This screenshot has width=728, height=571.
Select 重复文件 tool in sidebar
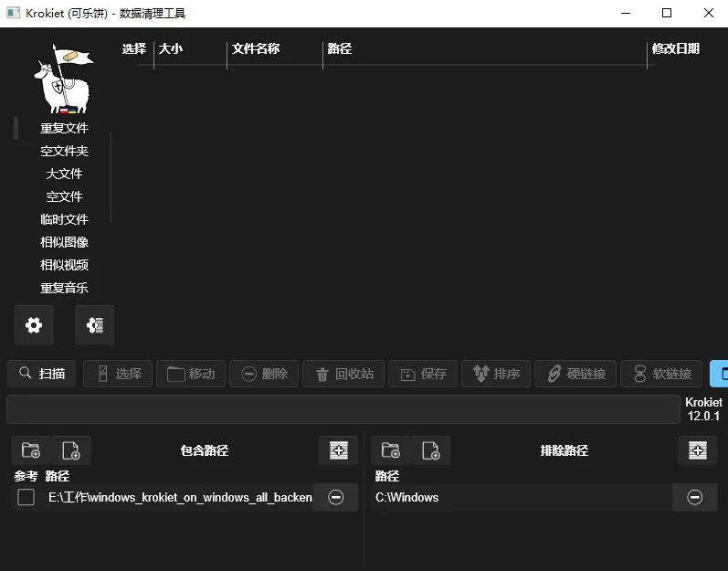point(64,128)
